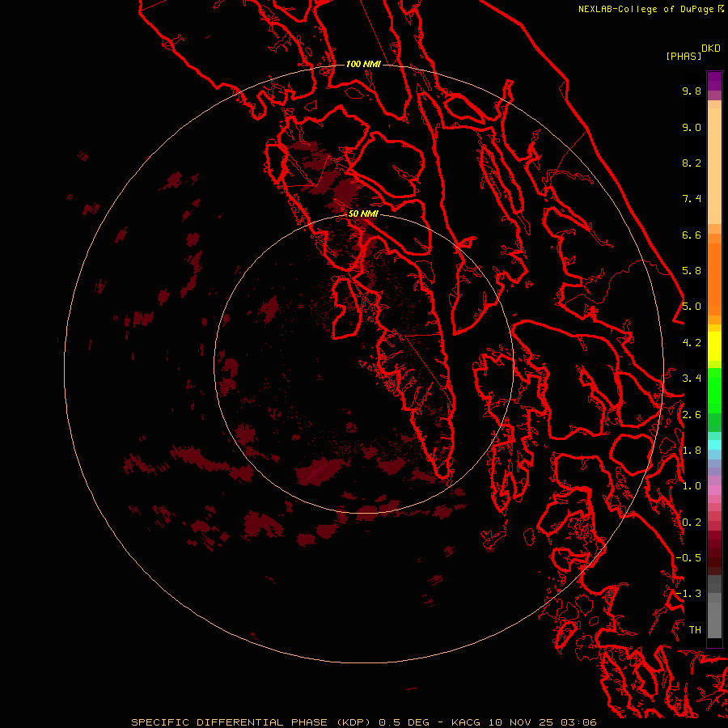Select the 9.0 value on color scale
Screen dimensions: 728x728
(692, 127)
